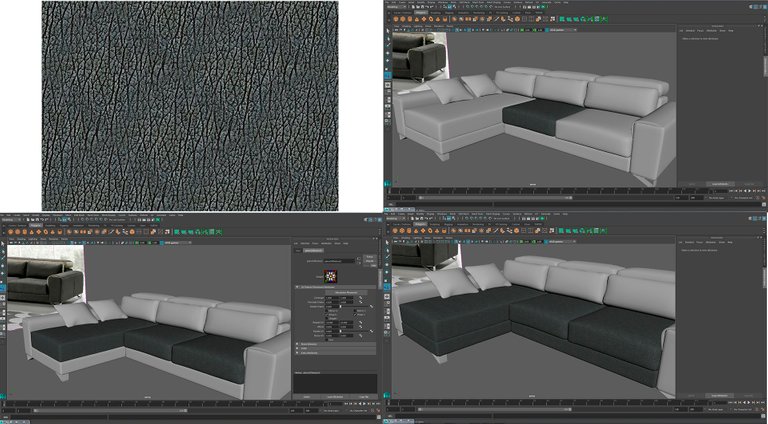Click Presets button in Attribute Editor
The height and width of the screenshot is (424, 768).
coord(369,261)
